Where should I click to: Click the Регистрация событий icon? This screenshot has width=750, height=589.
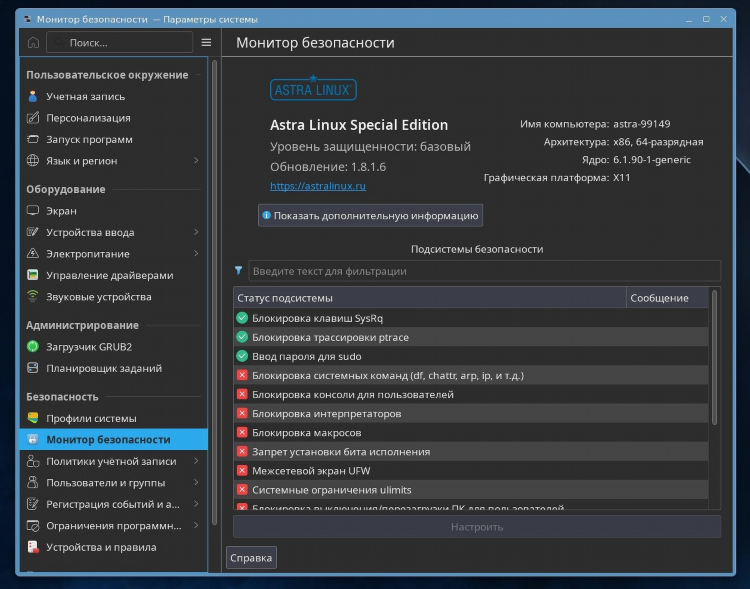33,504
